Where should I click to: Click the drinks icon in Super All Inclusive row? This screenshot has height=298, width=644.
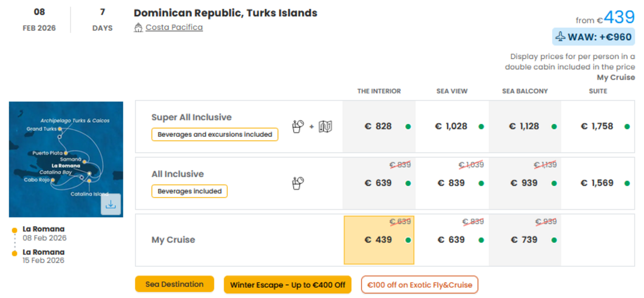[x=298, y=127]
